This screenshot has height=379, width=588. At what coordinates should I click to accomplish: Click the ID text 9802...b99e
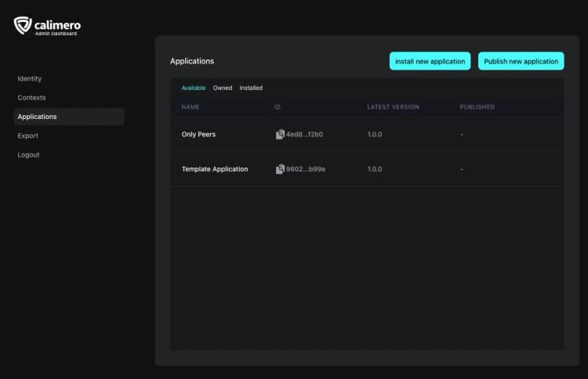point(306,169)
